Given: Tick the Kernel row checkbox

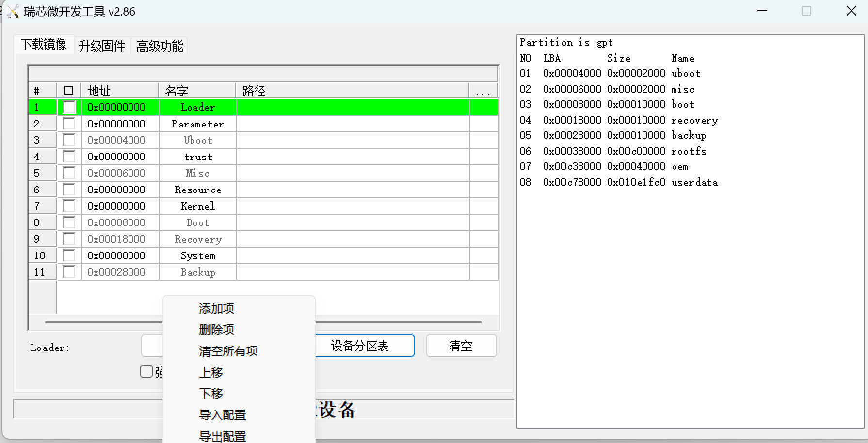Looking at the screenshot, I should pyautogui.click(x=69, y=206).
